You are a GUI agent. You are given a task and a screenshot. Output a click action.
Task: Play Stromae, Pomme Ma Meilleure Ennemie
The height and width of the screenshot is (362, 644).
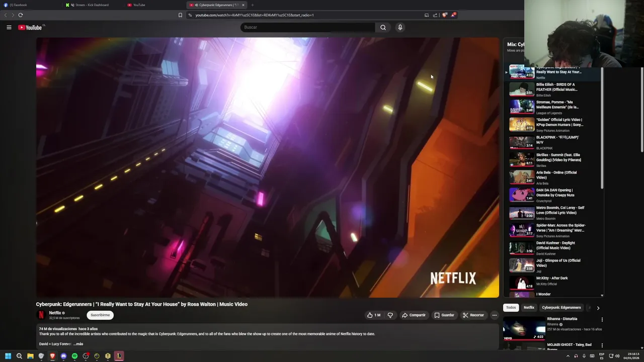(x=552, y=107)
